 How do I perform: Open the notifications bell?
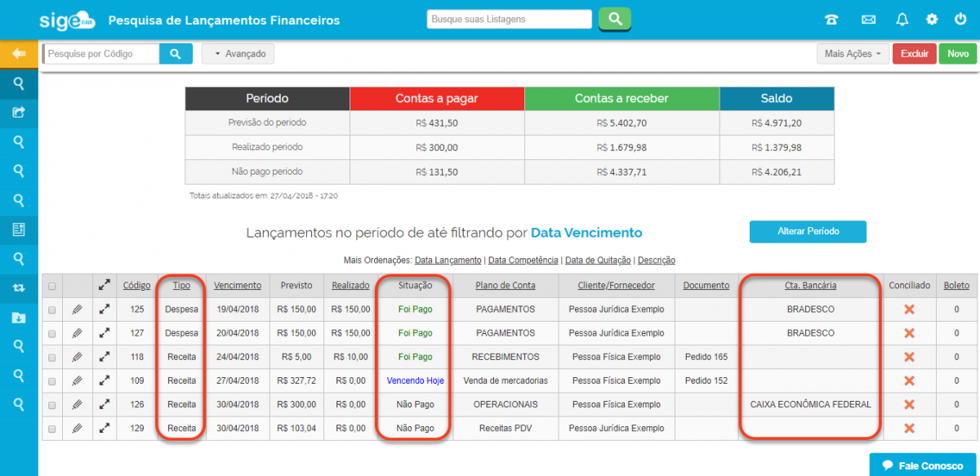click(902, 20)
